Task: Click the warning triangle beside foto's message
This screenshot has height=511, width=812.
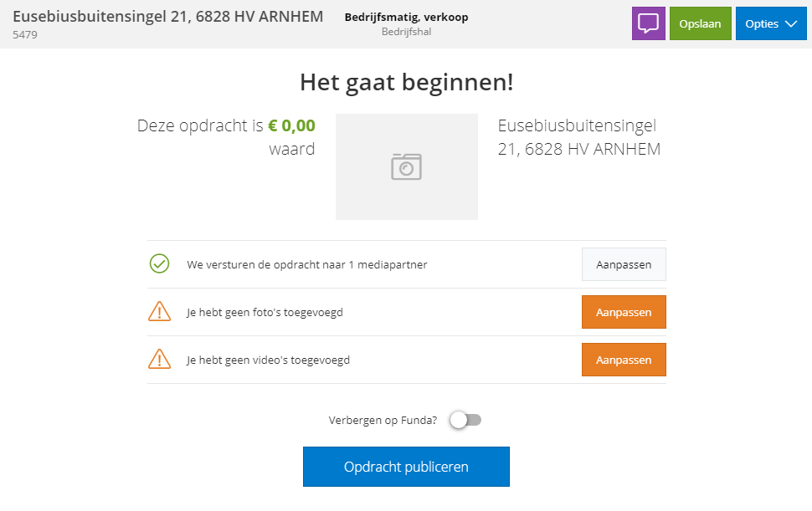Action: point(160,311)
